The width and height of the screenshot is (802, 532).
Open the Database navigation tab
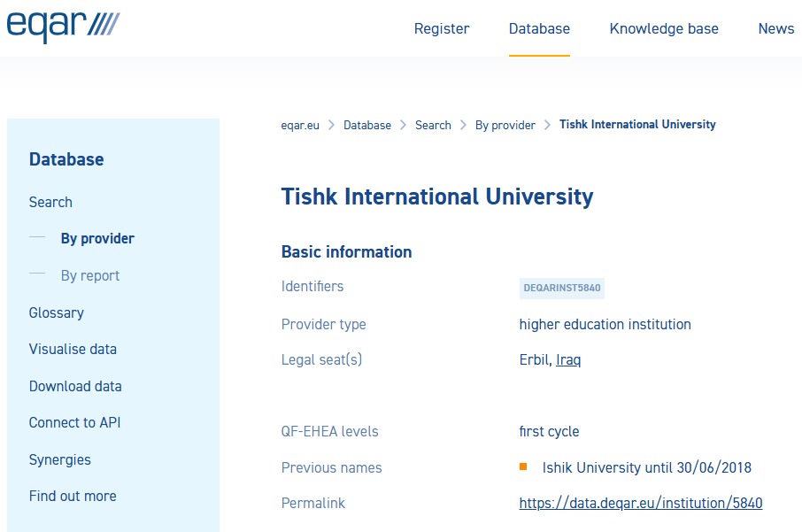(x=539, y=28)
